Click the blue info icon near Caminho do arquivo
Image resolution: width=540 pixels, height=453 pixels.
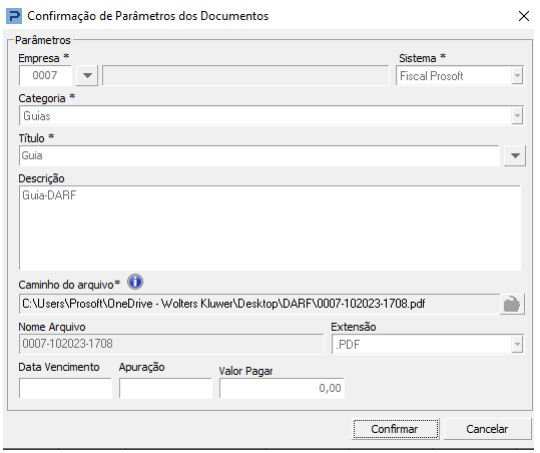click(135, 282)
